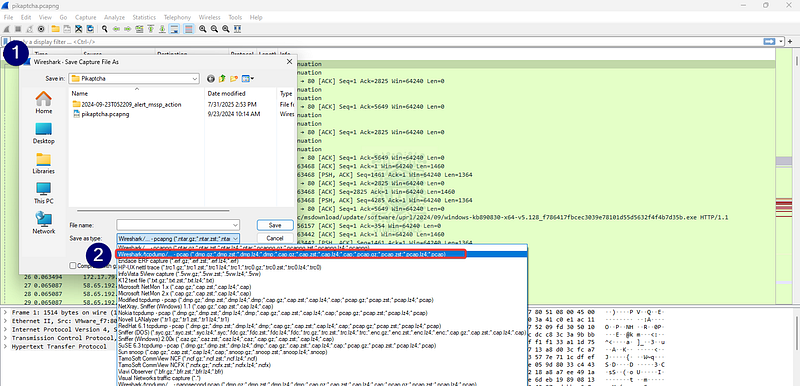Click the zoom in toolbar icon
Viewport: 800px width, 386px height.
click(203, 29)
